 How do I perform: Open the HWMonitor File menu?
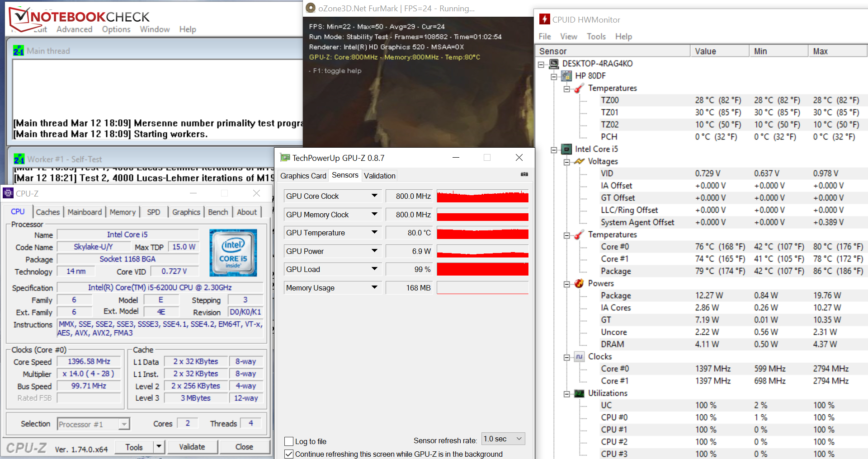545,37
